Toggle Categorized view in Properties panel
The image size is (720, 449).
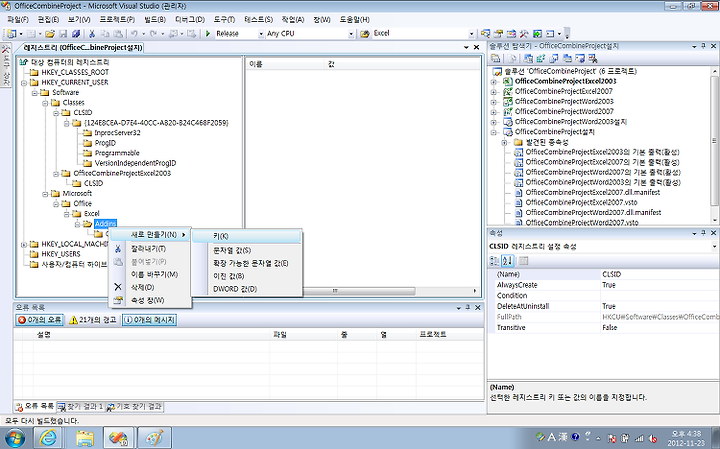(x=495, y=261)
